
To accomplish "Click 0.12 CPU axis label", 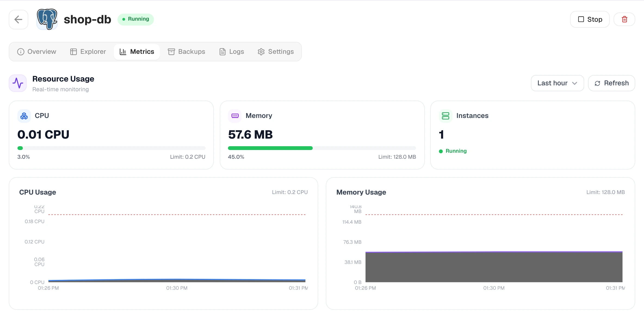I will pos(35,242).
